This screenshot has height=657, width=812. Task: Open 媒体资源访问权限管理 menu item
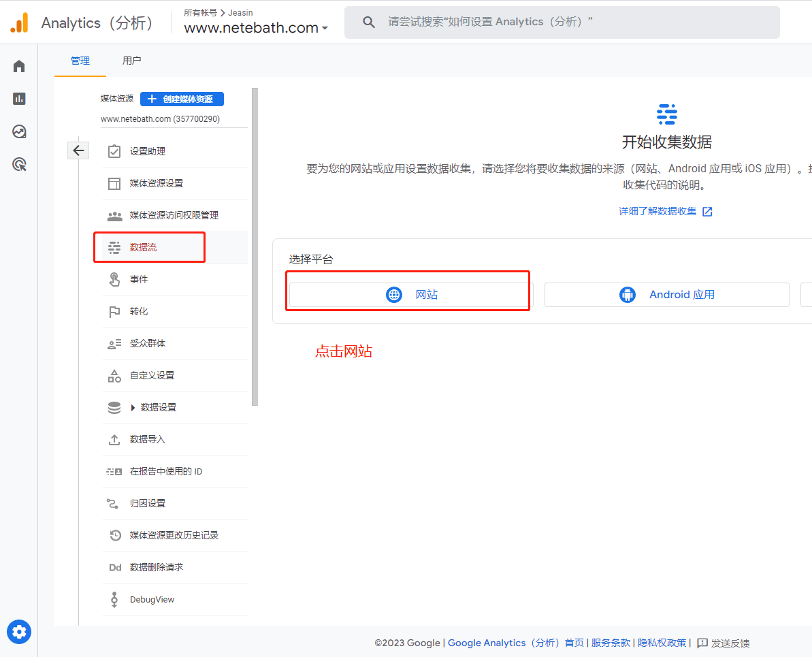[175, 216]
